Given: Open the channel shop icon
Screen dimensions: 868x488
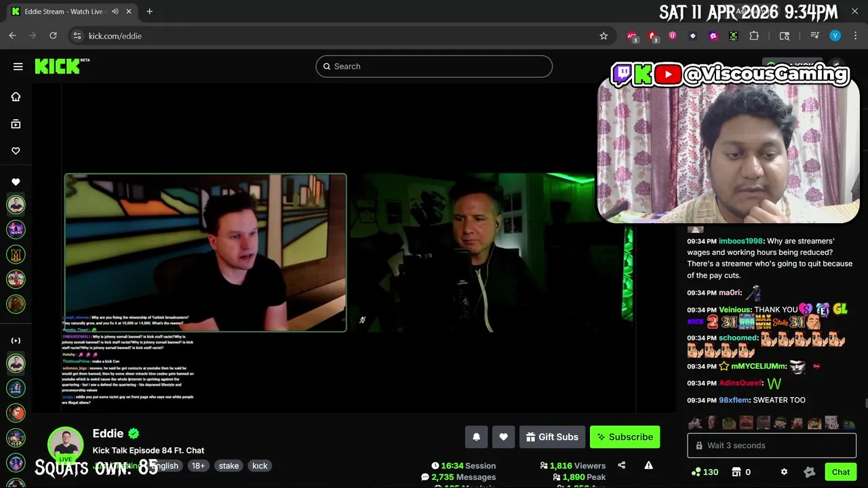Looking at the screenshot, I should [736, 472].
